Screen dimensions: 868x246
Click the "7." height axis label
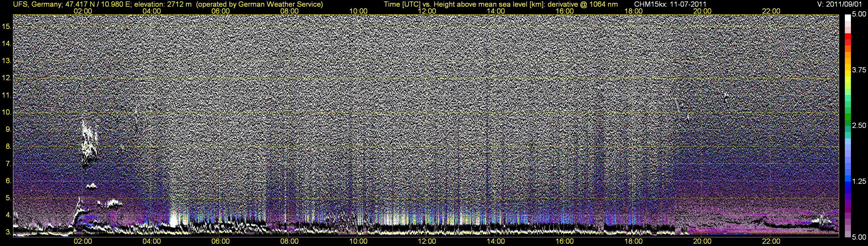click(x=9, y=164)
